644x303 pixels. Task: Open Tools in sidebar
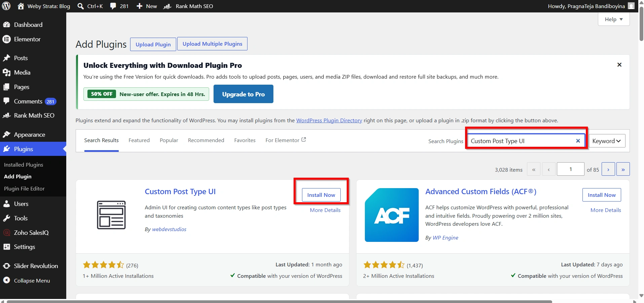tap(33, 218)
